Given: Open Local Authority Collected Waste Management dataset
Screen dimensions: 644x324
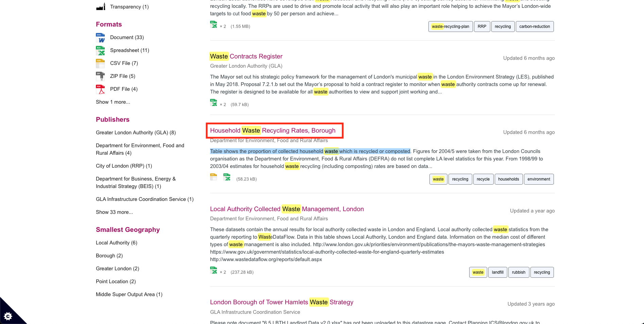Looking at the screenshot, I should (287, 209).
